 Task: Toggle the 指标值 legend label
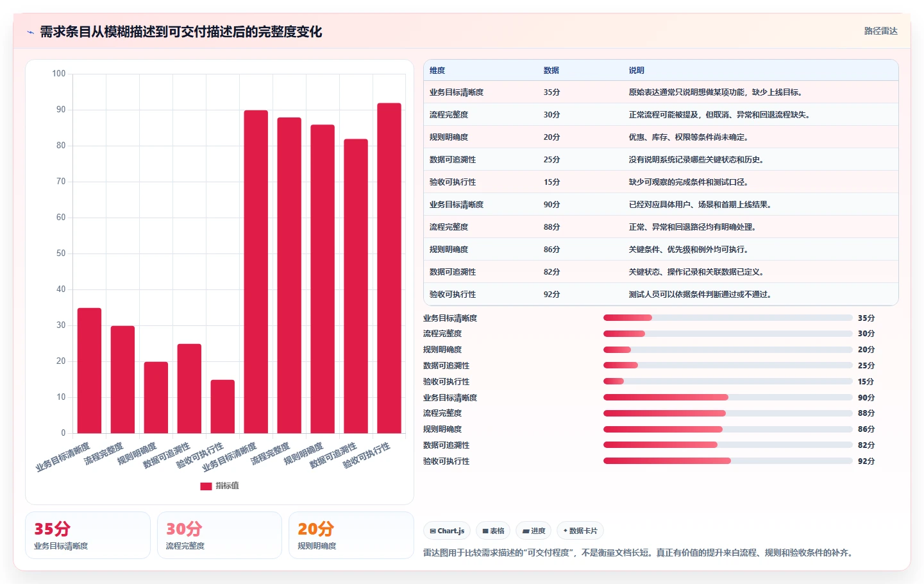[x=227, y=486]
